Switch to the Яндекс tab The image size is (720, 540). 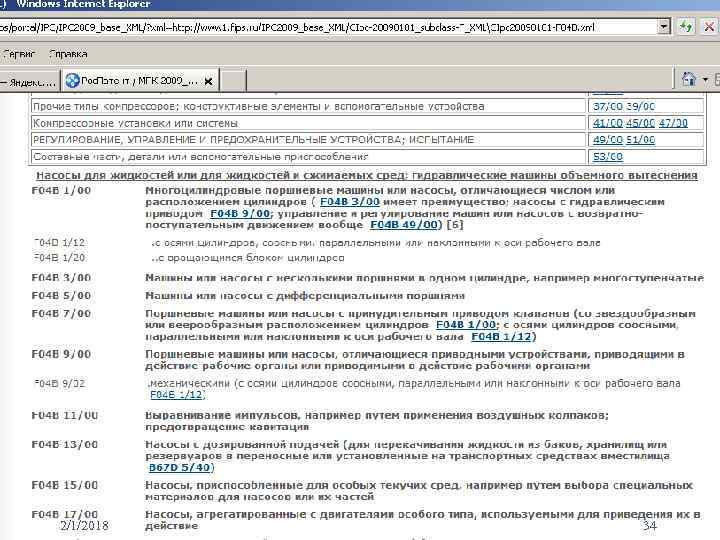click(29, 82)
